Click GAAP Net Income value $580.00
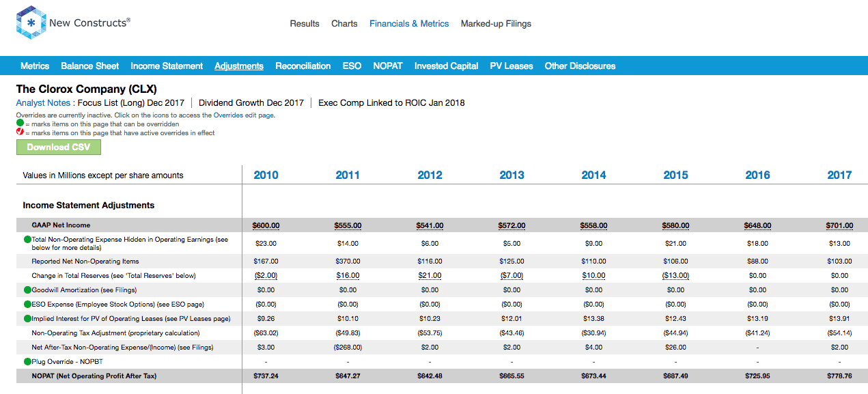 click(x=675, y=226)
